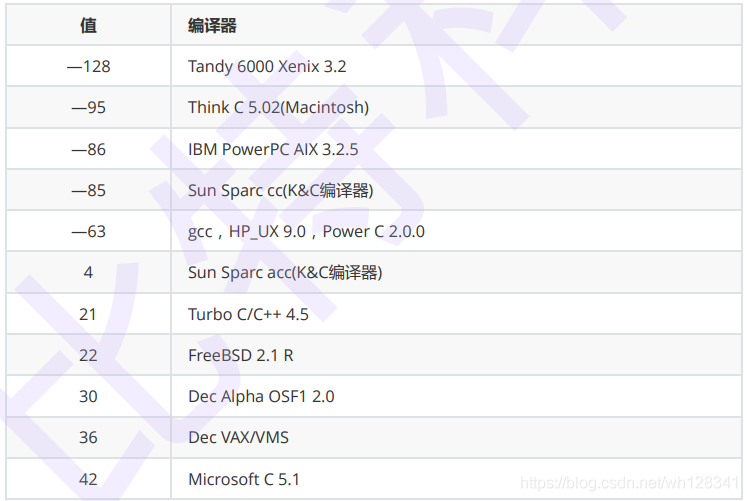The width and height of the screenshot is (747, 501).
Task: Select the Think C 5.02(Macintosh) entry
Action: pos(278,108)
